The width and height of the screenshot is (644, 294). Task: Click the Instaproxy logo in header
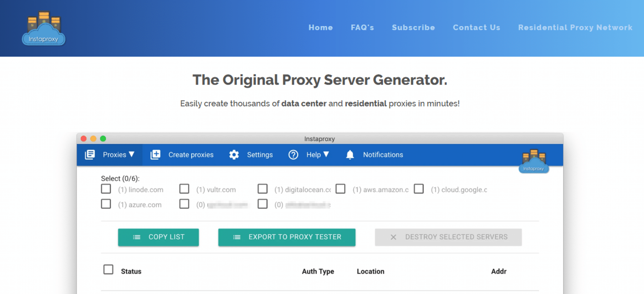click(x=44, y=28)
